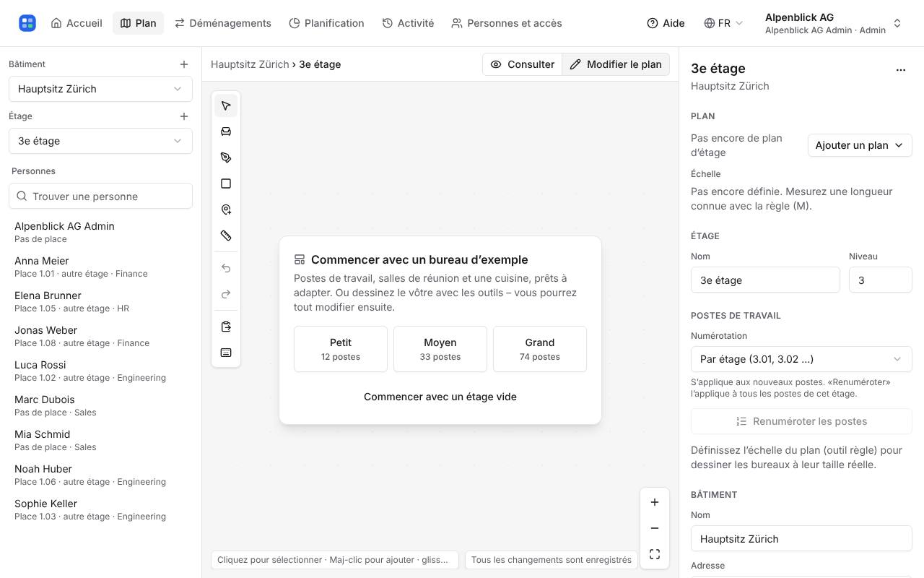
Task: Select the add location pin tool
Action: [226, 210]
